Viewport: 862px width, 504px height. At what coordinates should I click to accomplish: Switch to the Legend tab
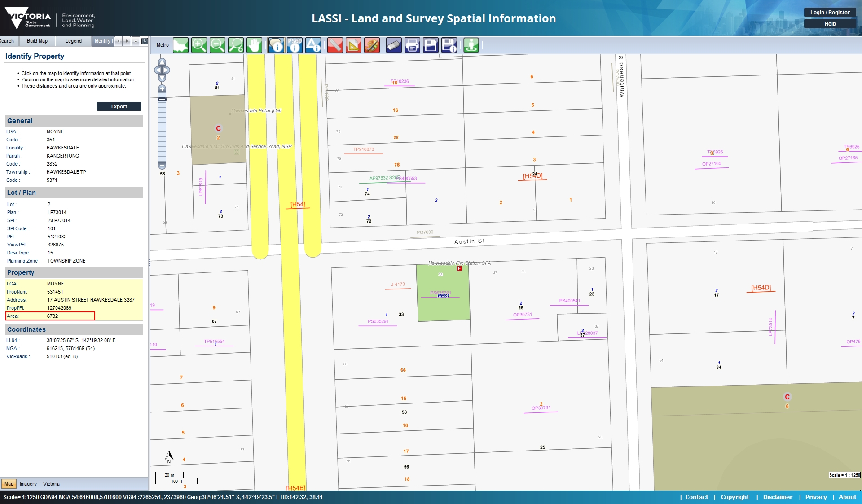click(74, 41)
